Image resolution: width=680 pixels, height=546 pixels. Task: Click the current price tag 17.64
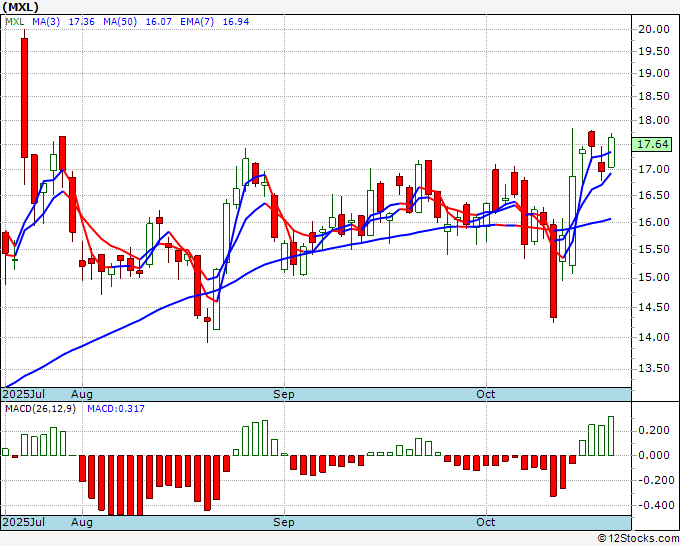click(x=652, y=144)
